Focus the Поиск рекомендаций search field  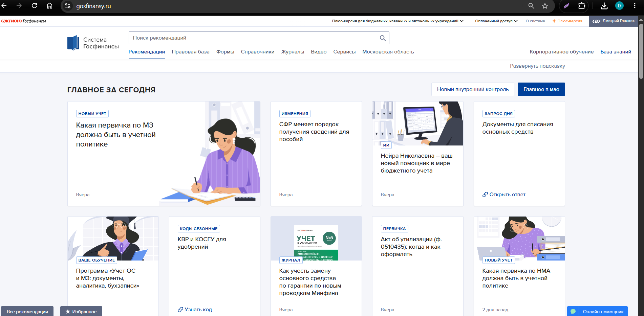[x=259, y=38]
